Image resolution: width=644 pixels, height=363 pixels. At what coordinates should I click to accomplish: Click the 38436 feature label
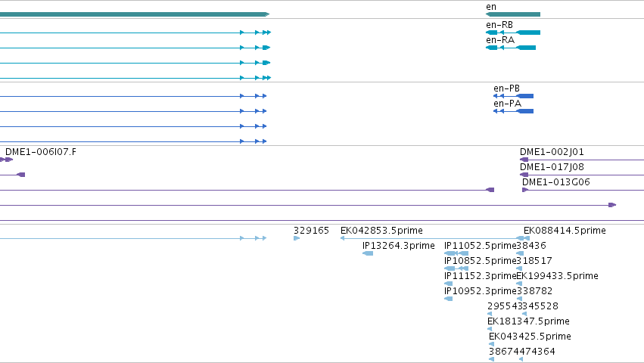pyautogui.click(x=531, y=246)
